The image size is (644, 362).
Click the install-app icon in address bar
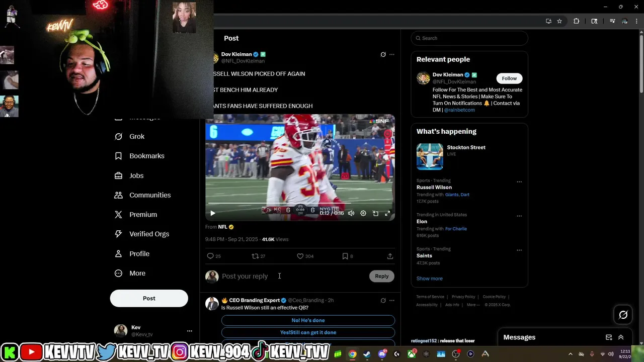pos(548,21)
